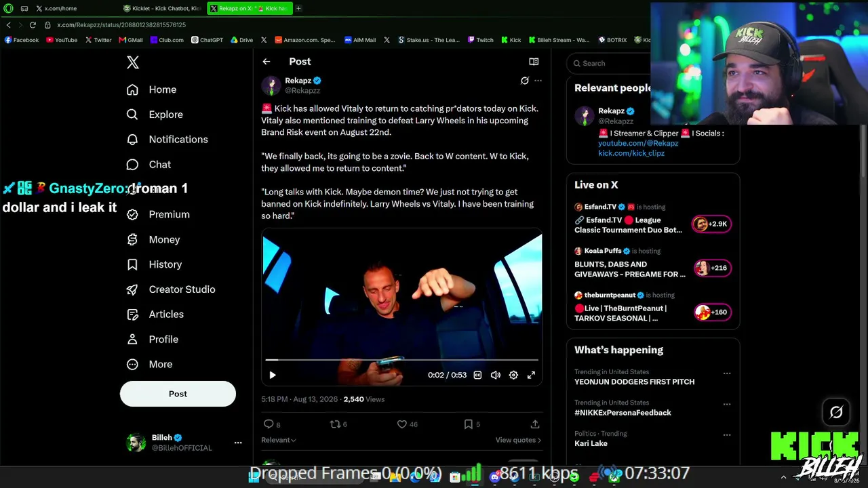
Task: Repost the Rekapz post
Action: pos(334,424)
